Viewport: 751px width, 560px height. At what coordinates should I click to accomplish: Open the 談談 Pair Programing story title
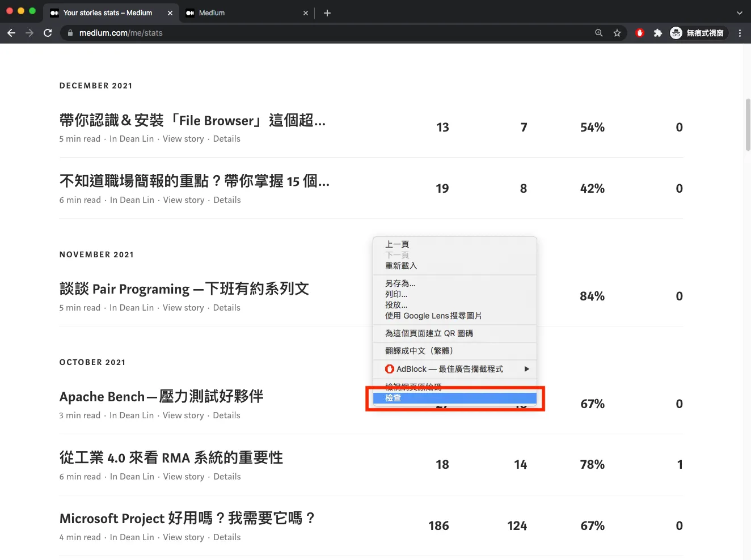click(184, 289)
